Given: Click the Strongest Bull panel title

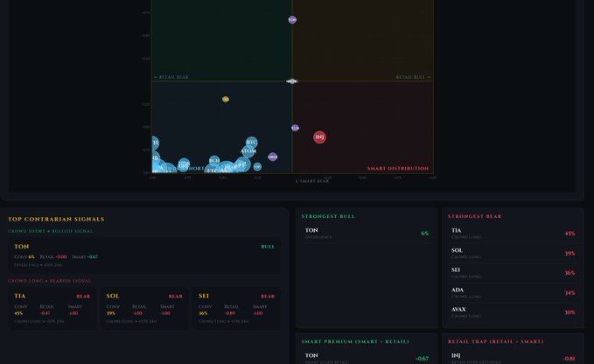Looking at the screenshot, I should (x=328, y=216).
